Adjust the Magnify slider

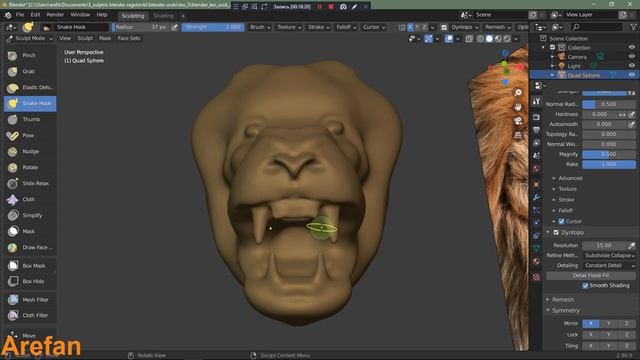609,154
